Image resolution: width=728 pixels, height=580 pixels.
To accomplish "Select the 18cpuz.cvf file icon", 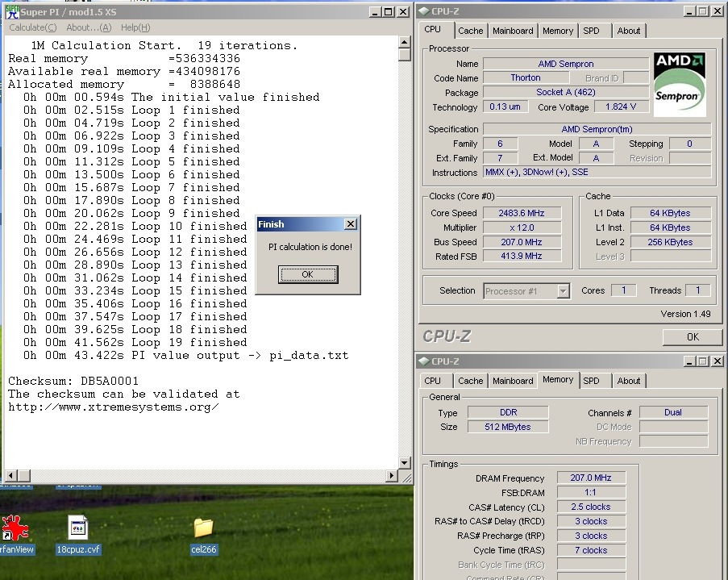I will pos(78,529).
